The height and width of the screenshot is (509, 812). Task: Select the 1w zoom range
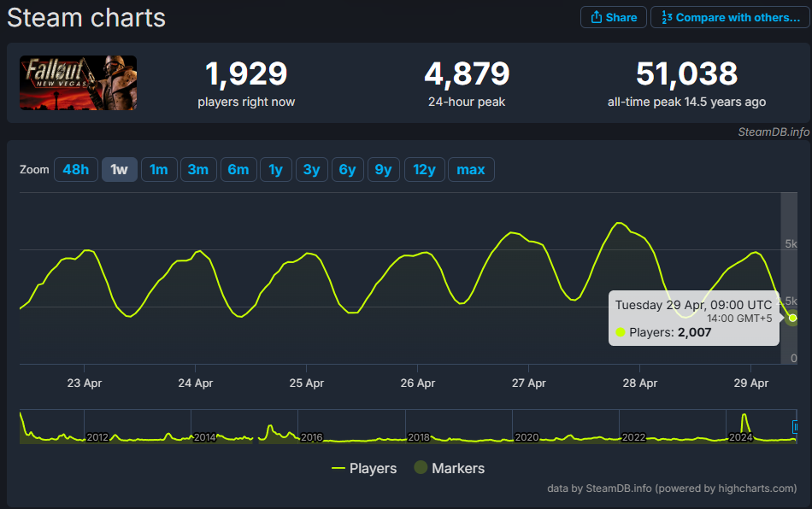click(x=119, y=170)
